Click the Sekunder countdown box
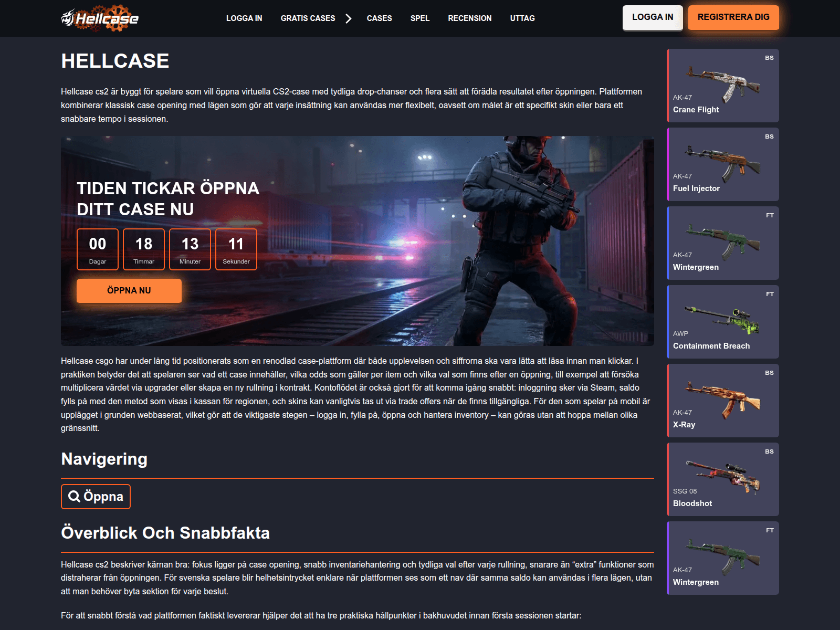This screenshot has width=840, height=630. [236, 249]
